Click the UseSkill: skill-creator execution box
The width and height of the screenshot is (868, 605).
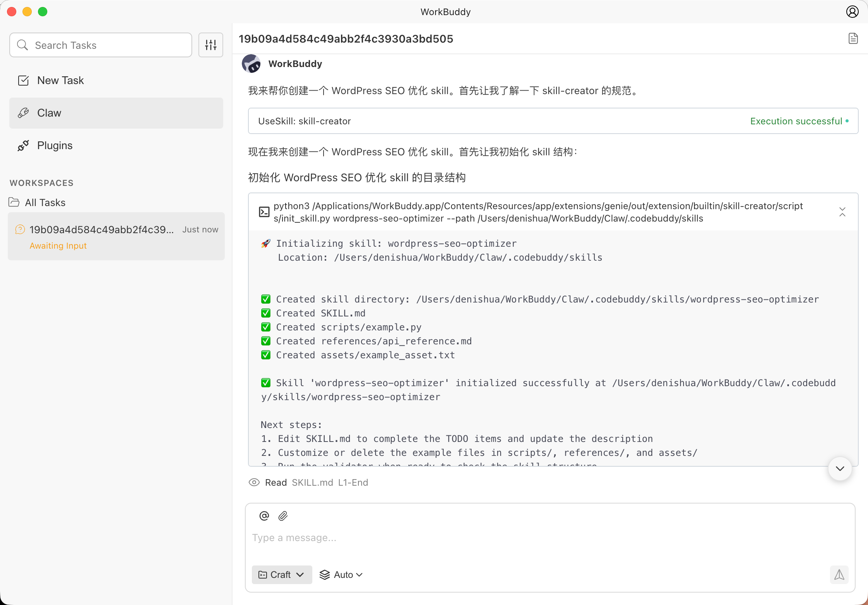(x=553, y=121)
